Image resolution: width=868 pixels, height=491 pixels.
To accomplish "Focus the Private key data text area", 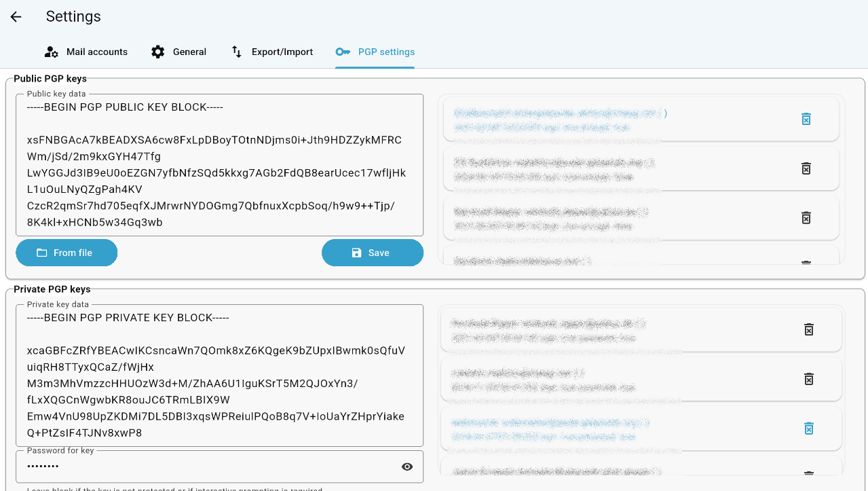I will (219, 376).
